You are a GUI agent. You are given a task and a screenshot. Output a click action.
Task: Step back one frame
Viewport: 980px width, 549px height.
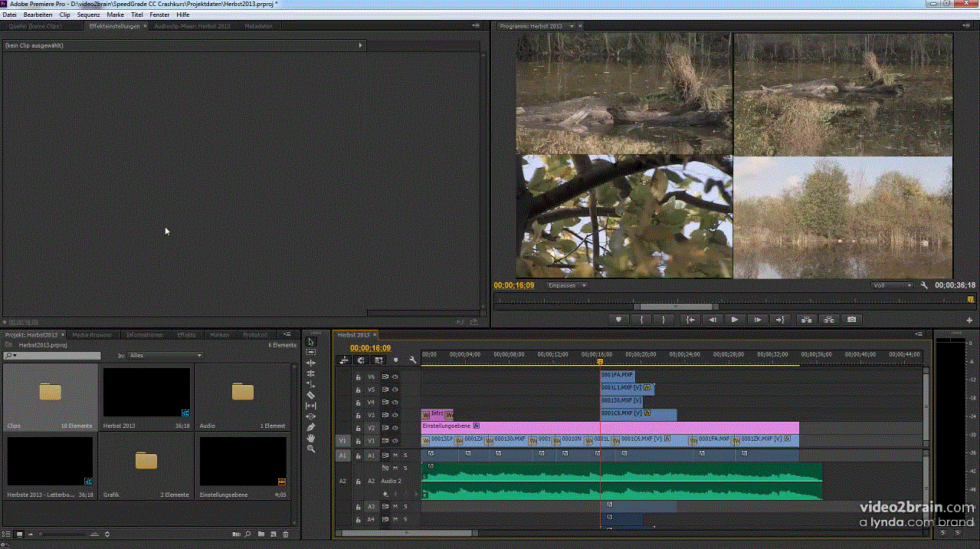coord(713,320)
